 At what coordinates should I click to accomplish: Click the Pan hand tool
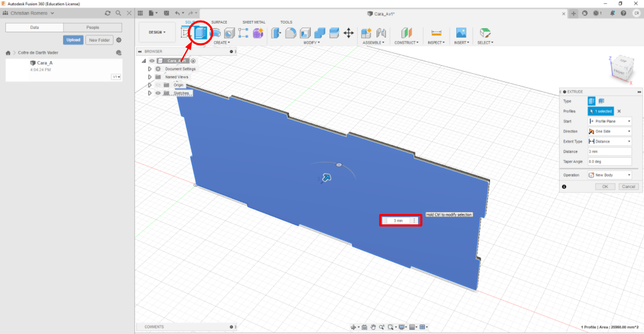click(372, 327)
